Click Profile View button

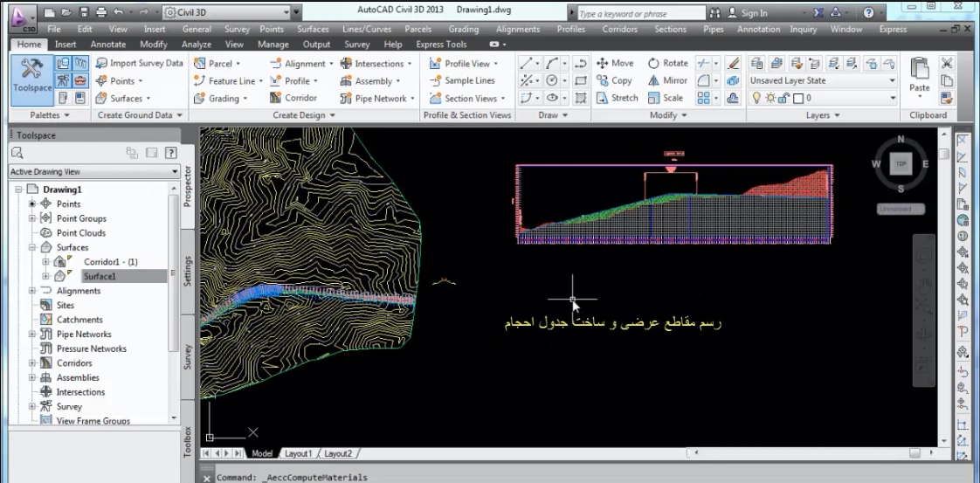(463, 63)
